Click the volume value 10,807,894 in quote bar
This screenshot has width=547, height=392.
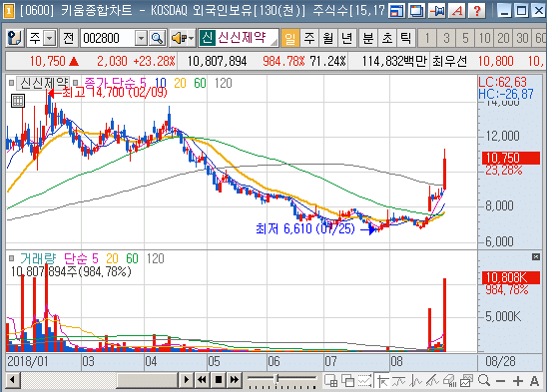pyautogui.click(x=217, y=62)
